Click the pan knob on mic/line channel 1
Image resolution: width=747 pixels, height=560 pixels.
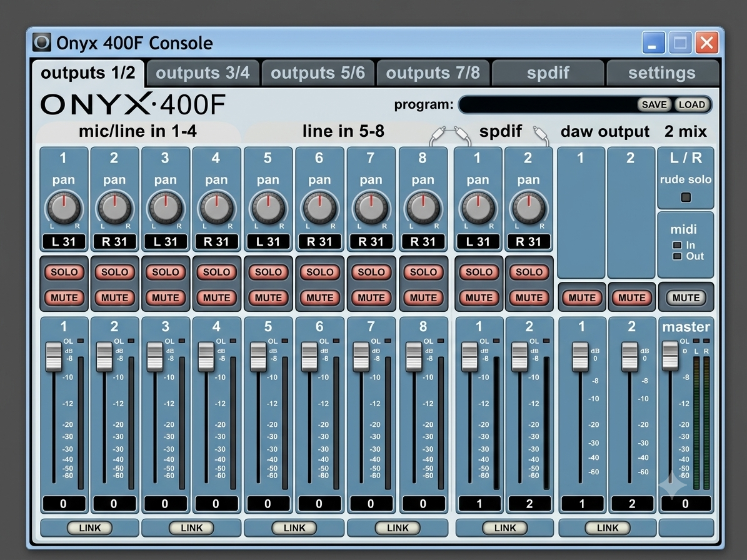tap(64, 209)
